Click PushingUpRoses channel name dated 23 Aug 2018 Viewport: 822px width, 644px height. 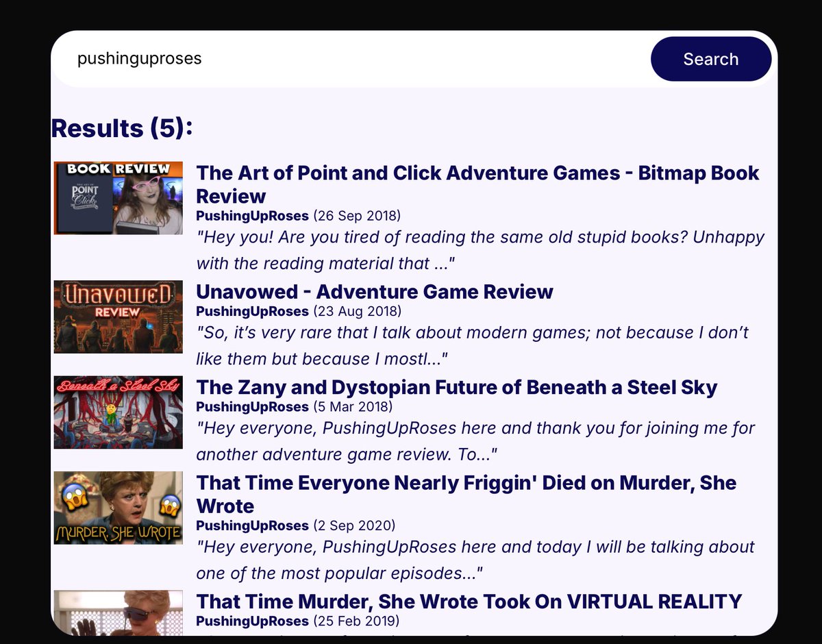tap(252, 311)
